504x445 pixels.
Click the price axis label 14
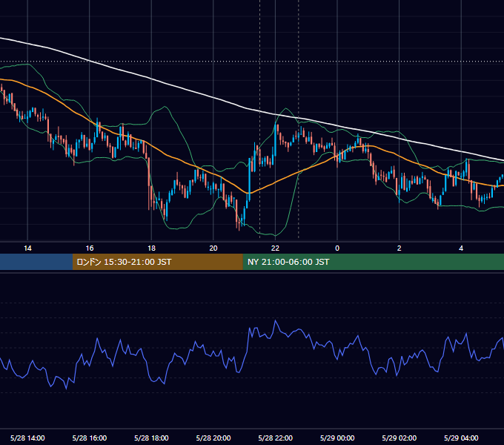(27, 248)
